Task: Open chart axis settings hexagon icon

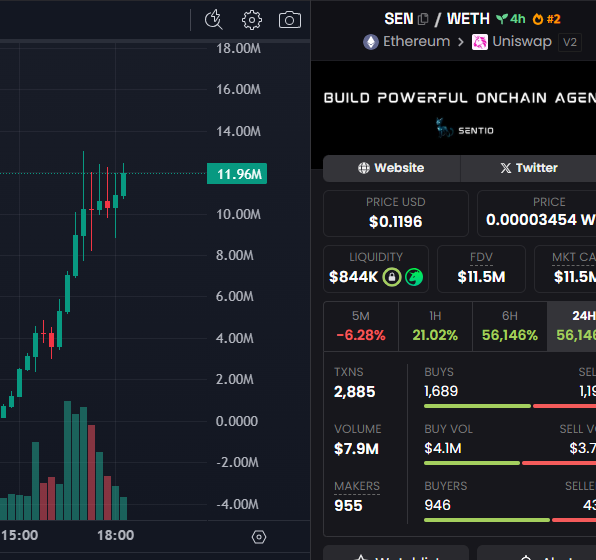Action: pyautogui.click(x=259, y=537)
